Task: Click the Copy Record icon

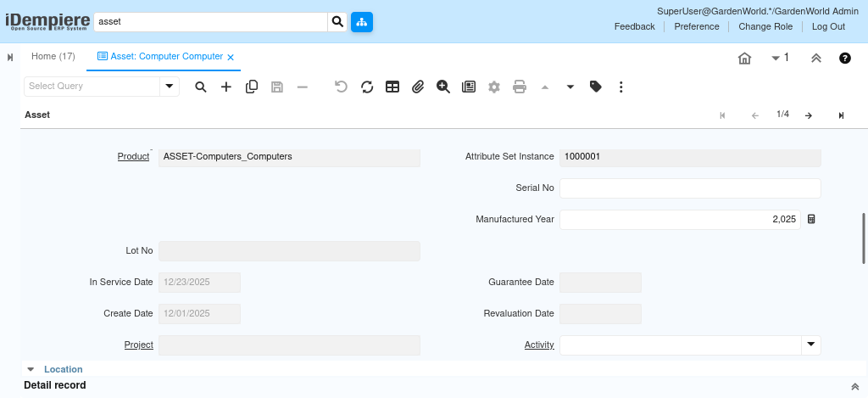Action: click(252, 87)
